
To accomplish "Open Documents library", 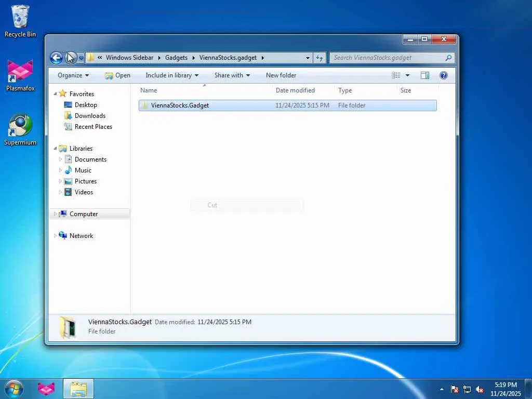I will (x=90, y=159).
